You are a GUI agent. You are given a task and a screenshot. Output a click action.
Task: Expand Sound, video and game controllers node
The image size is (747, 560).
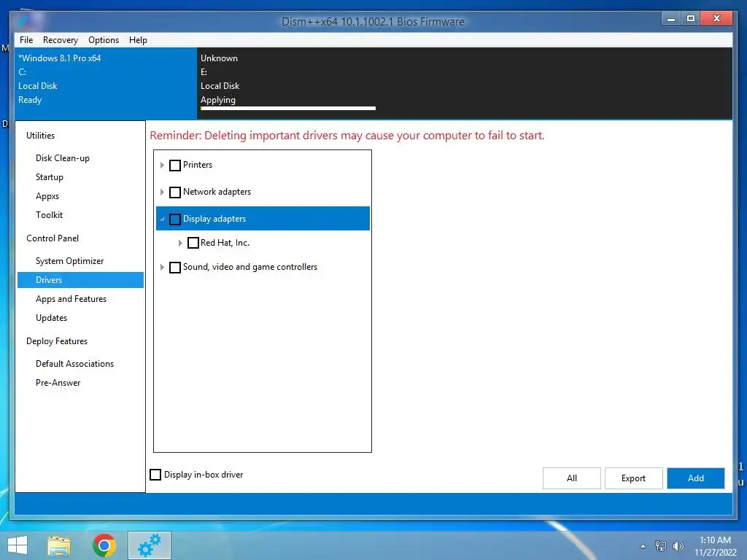[162, 267]
